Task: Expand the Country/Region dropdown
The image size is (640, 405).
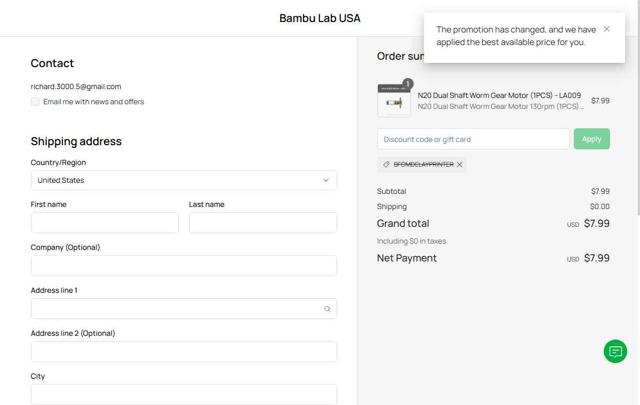Action: click(x=183, y=180)
